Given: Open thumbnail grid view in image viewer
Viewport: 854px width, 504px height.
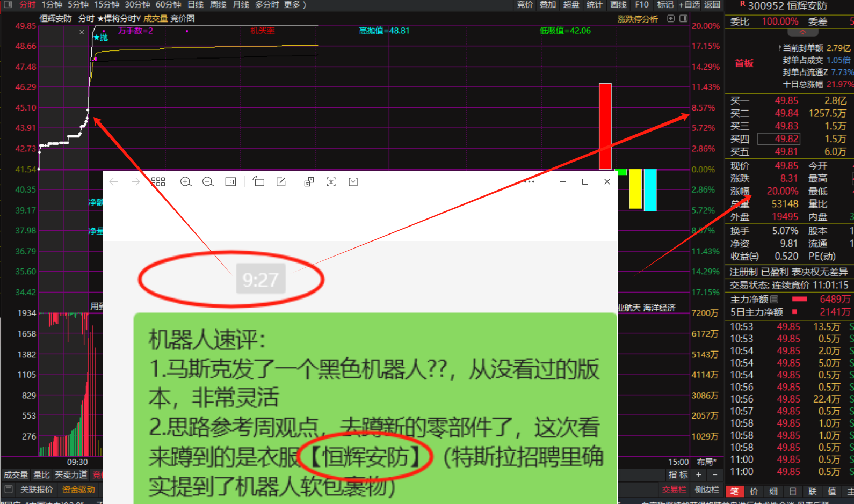Looking at the screenshot, I should [158, 182].
